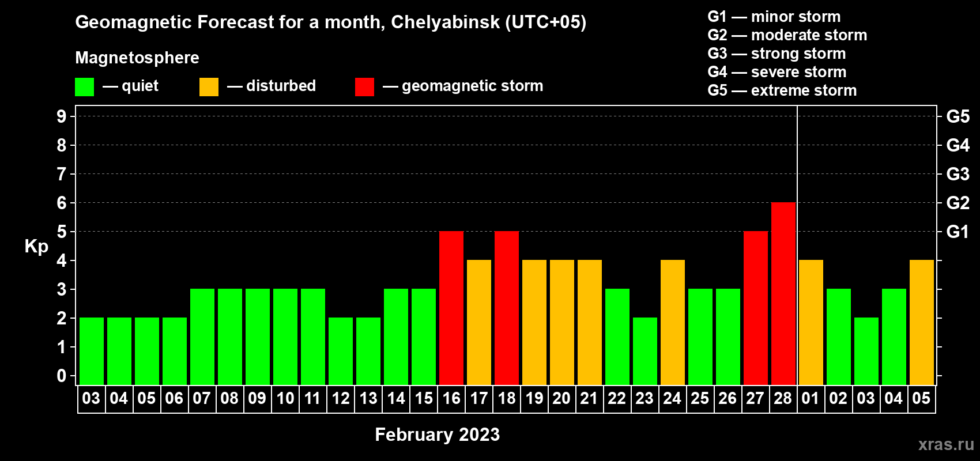Click the G4 label on right axis
The image size is (980, 461).
tap(958, 145)
